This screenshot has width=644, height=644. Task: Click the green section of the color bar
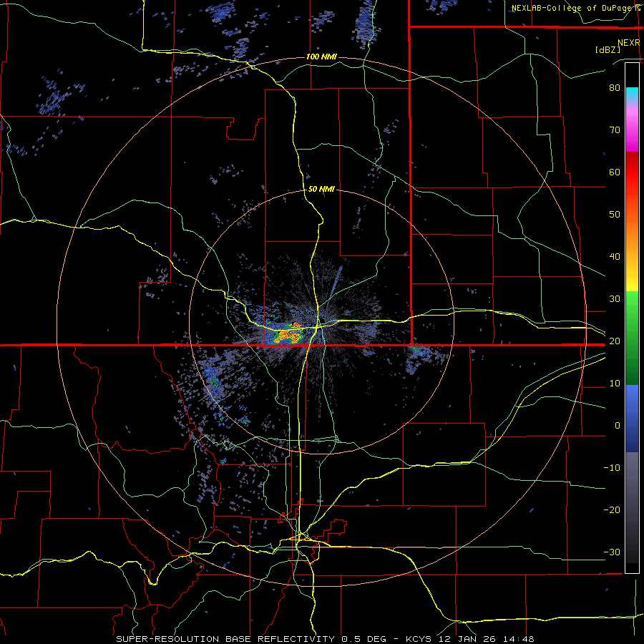pos(632,338)
